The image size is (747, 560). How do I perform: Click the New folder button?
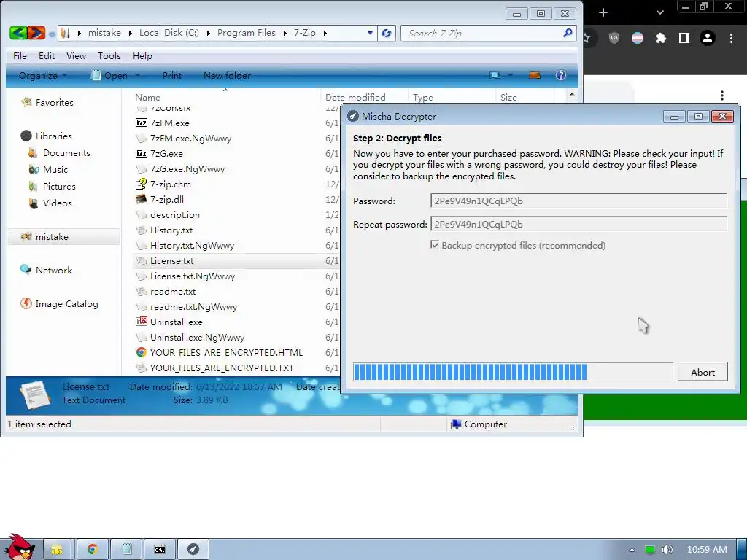coord(228,75)
